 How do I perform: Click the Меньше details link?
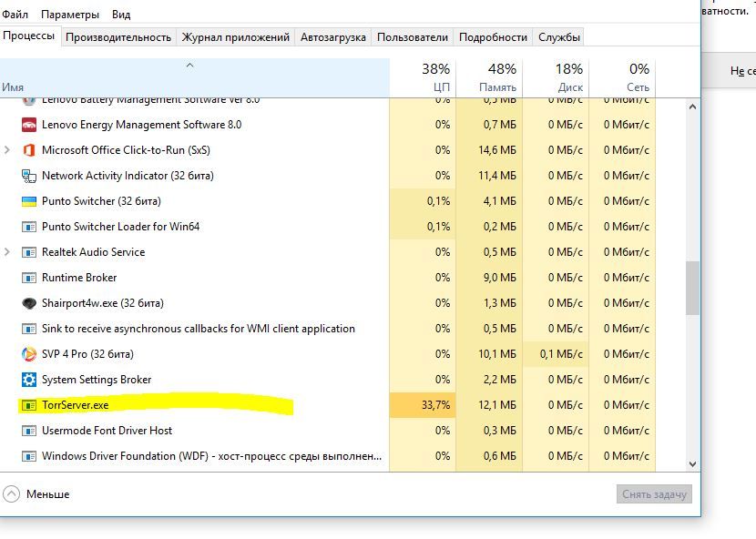pos(47,494)
